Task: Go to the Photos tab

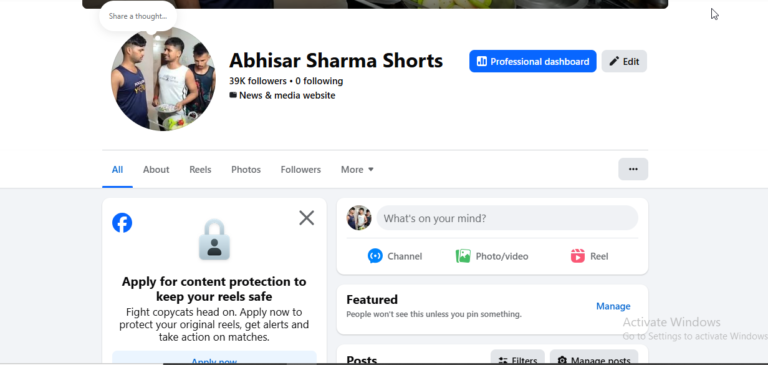Action: tap(246, 170)
